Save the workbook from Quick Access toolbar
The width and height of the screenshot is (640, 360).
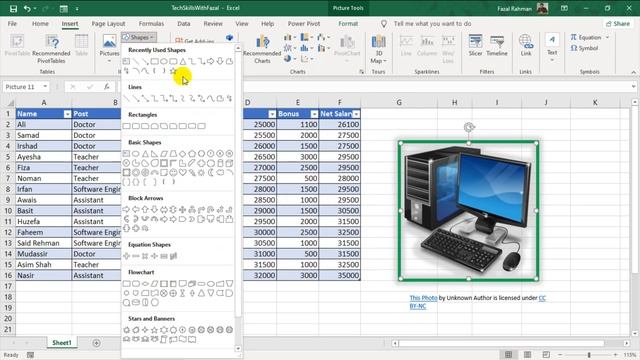coord(13,8)
